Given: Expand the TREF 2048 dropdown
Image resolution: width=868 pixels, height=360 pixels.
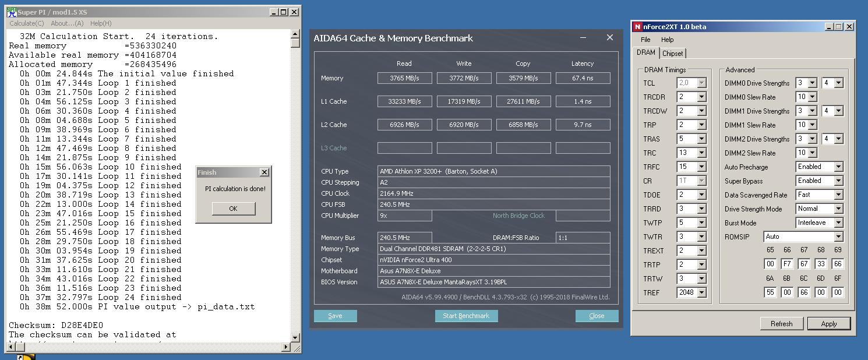Looking at the screenshot, I should (x=701, y=293).
